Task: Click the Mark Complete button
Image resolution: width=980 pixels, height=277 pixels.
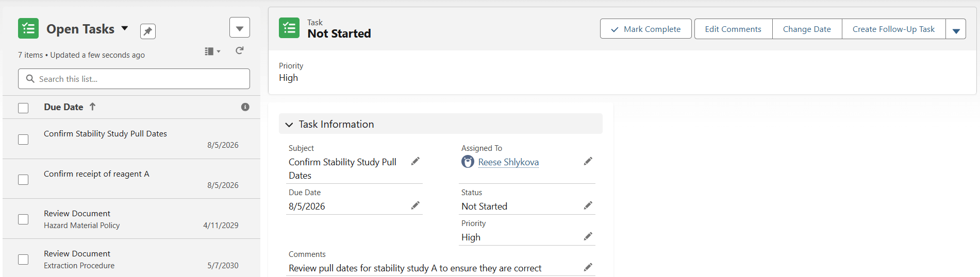Action: pos(646,29)
